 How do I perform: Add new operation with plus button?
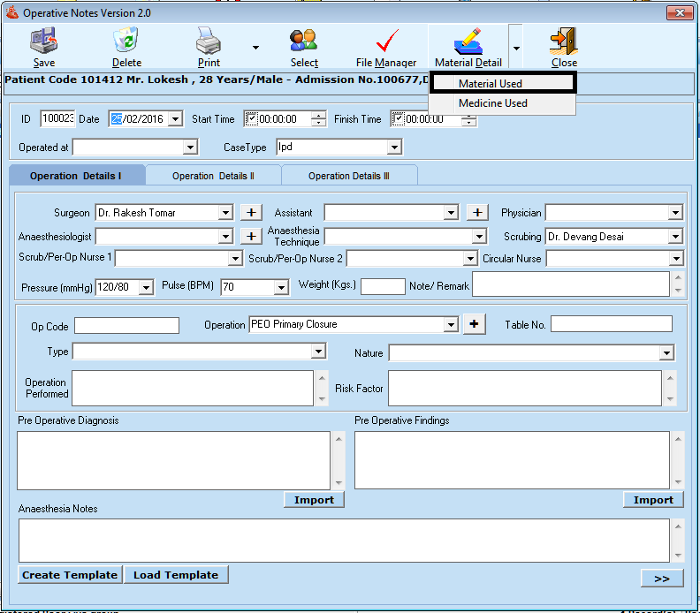475,324
